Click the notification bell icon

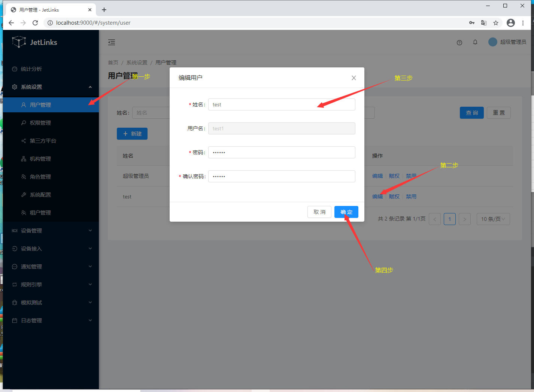click(x=475, y=42)
